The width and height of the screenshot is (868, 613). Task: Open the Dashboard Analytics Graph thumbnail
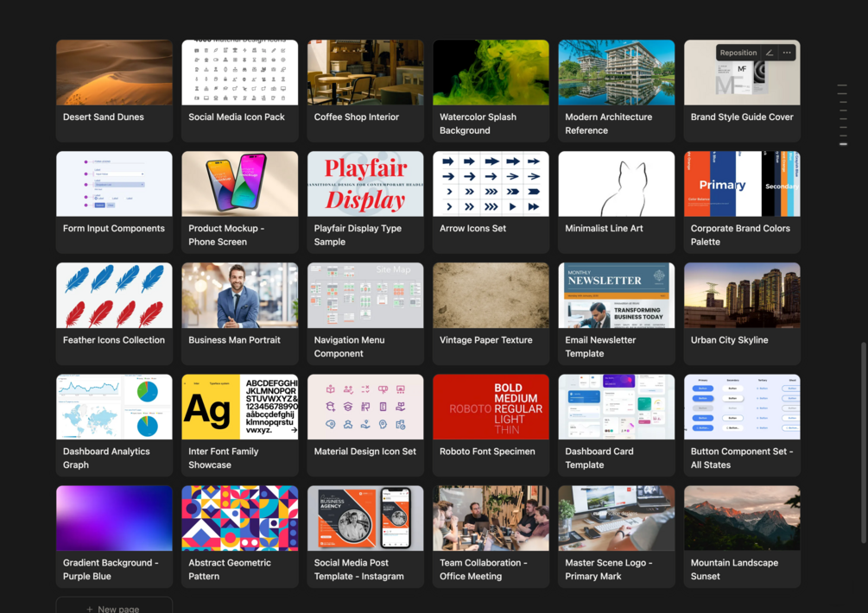click(x=114, y=408)
